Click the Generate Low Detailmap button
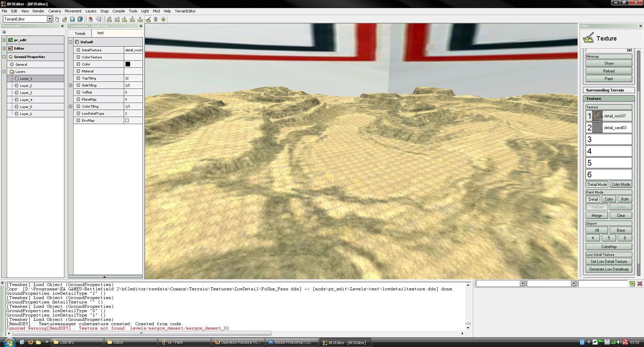 point(608,269)
